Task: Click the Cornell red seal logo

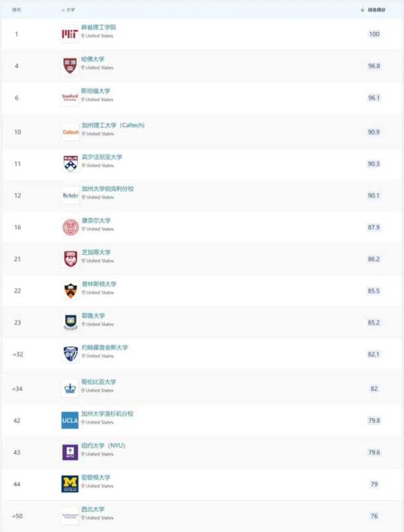Action: (x=70, y=227)
